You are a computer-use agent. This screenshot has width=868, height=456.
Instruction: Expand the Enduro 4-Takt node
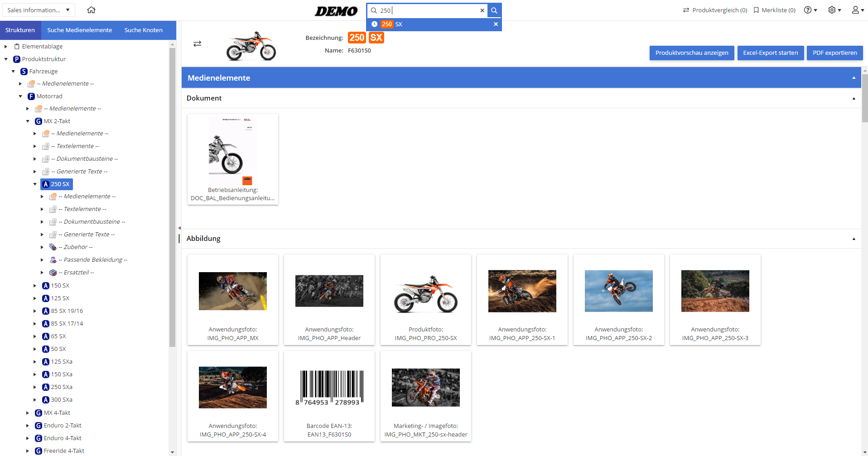[x=28, y=438]
